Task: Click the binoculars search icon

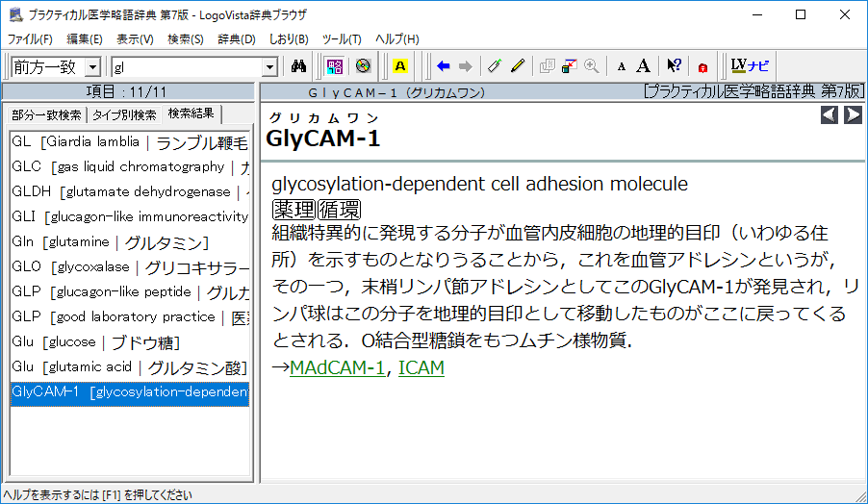Action: [x=299, y=66]
